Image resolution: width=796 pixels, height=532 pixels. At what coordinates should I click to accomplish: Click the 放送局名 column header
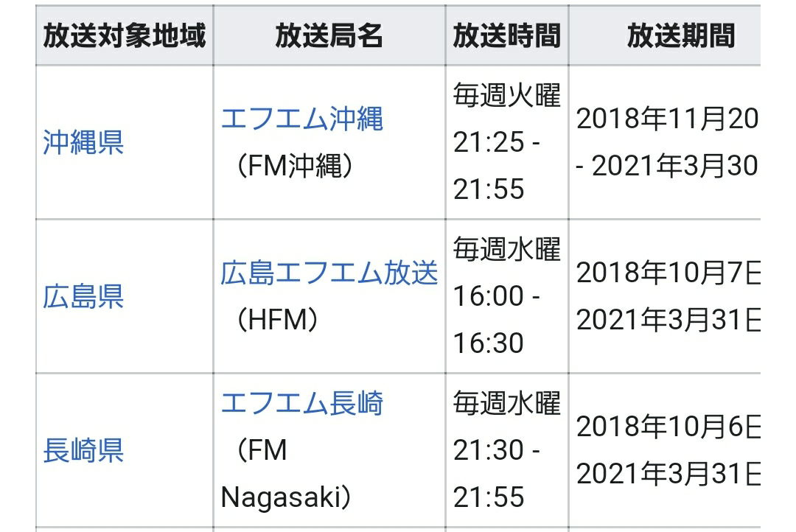coord(329,35)
